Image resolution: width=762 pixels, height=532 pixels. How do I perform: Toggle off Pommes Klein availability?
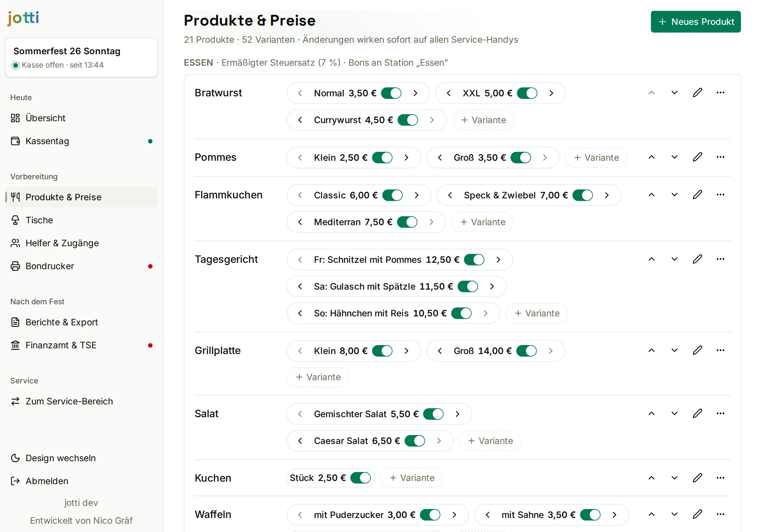[x=382, y=158]
